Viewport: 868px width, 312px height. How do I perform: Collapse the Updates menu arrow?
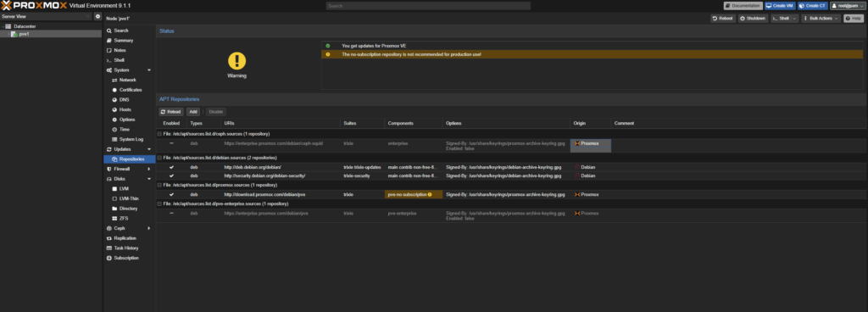pos(149,149)
